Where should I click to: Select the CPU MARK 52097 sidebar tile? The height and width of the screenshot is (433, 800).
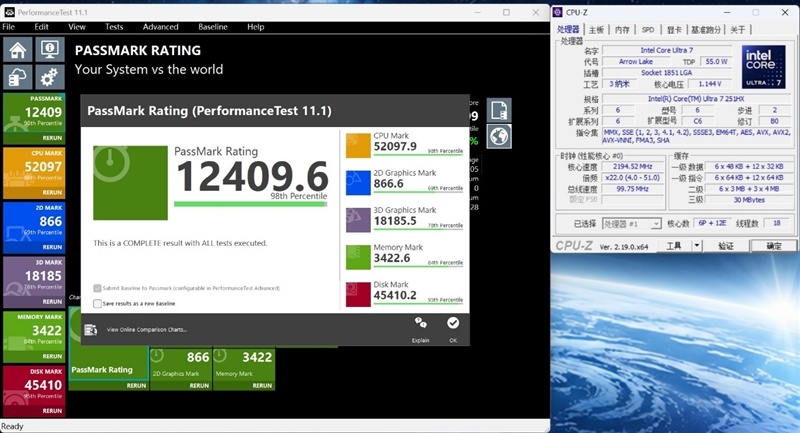34,173
